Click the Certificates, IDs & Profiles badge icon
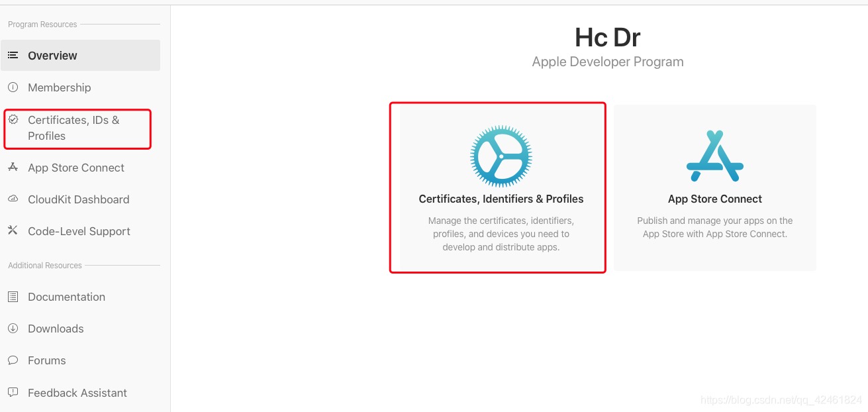The image size is (868, 412). coord(13,120)
